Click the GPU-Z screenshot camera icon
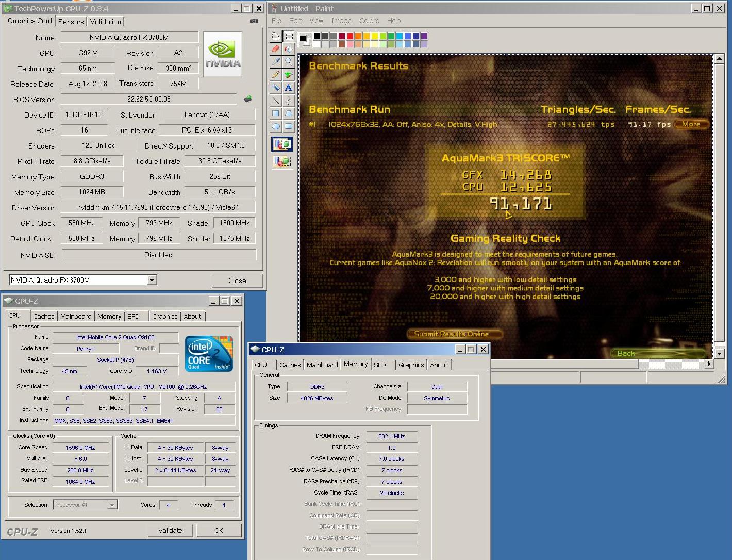The image size is (732, 560). [254, 21]
